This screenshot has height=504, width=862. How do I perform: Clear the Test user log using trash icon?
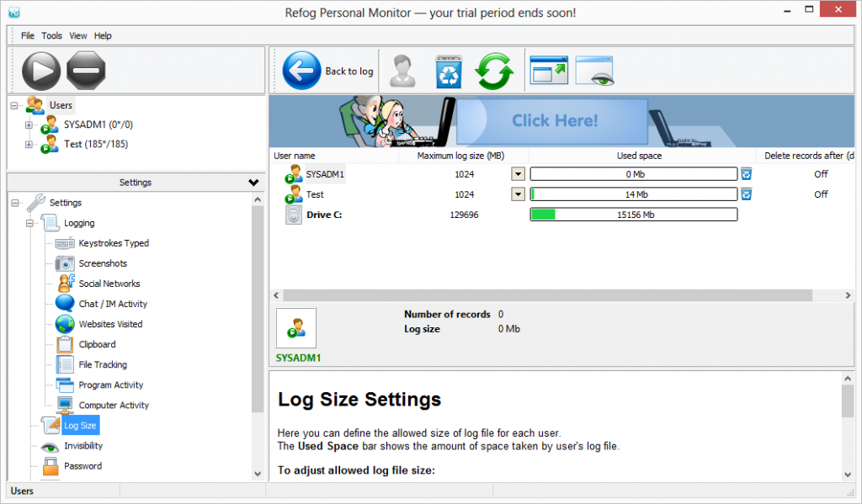tap(746, 194)
